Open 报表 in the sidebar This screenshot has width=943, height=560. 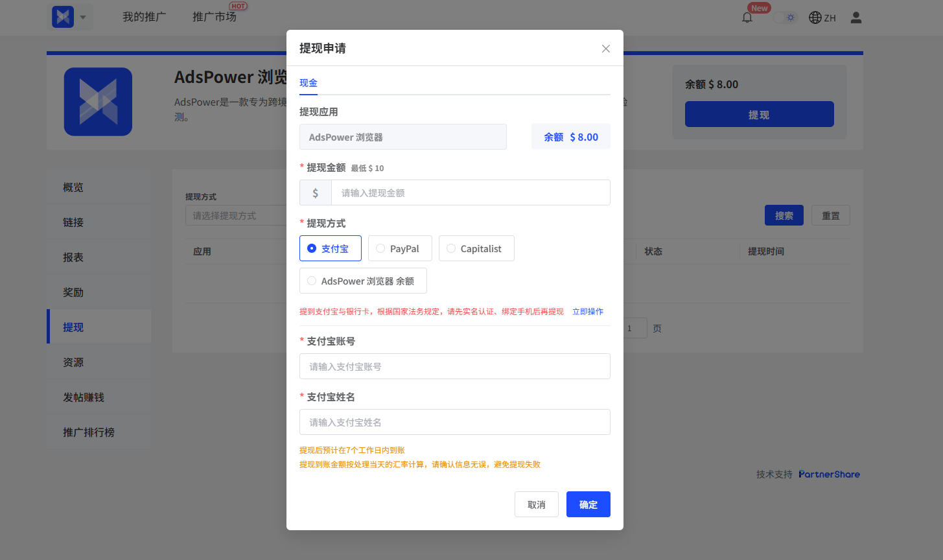[99, 257]
